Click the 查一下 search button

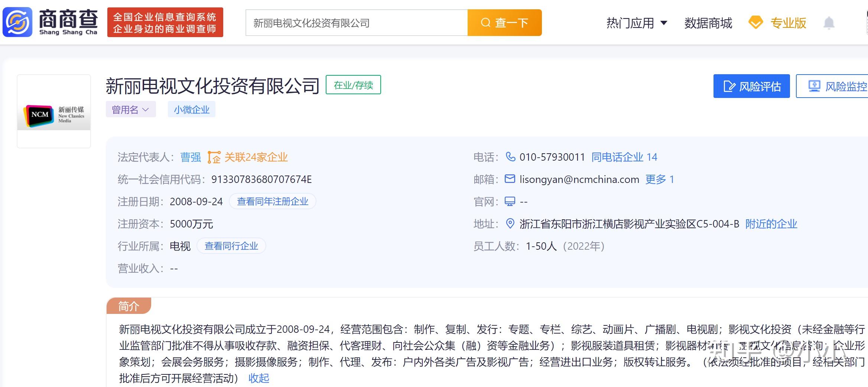(x=504, y=23)
